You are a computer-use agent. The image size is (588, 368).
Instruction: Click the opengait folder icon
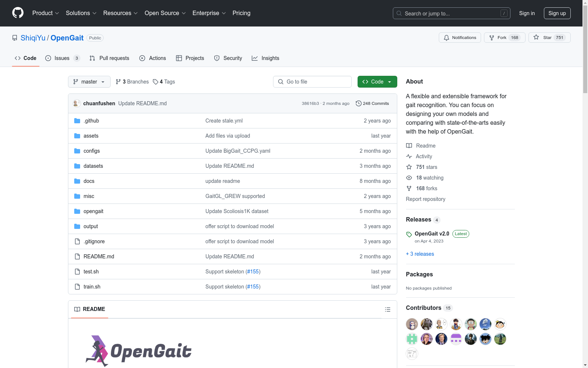click(x=77, y=211)
